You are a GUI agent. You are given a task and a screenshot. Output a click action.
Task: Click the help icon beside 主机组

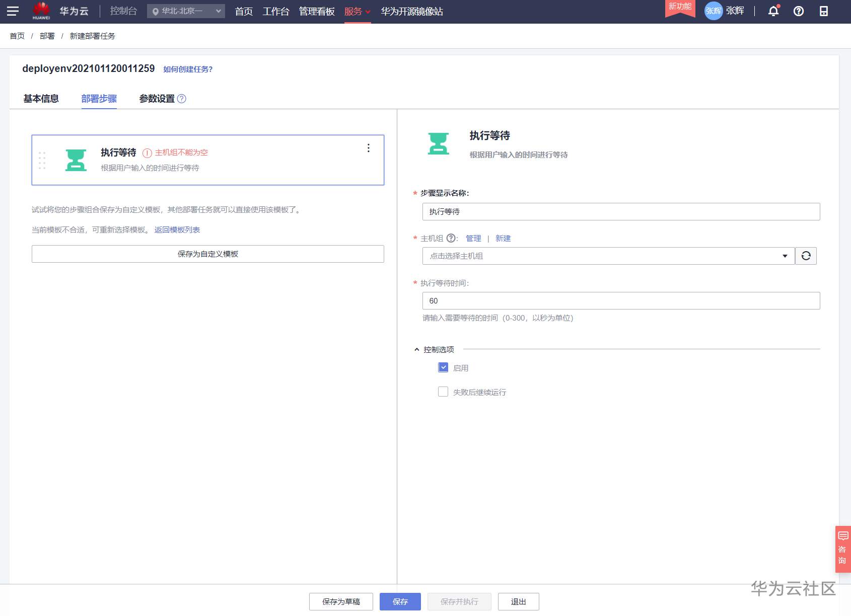pyautogui.click(x=451, y=238)
